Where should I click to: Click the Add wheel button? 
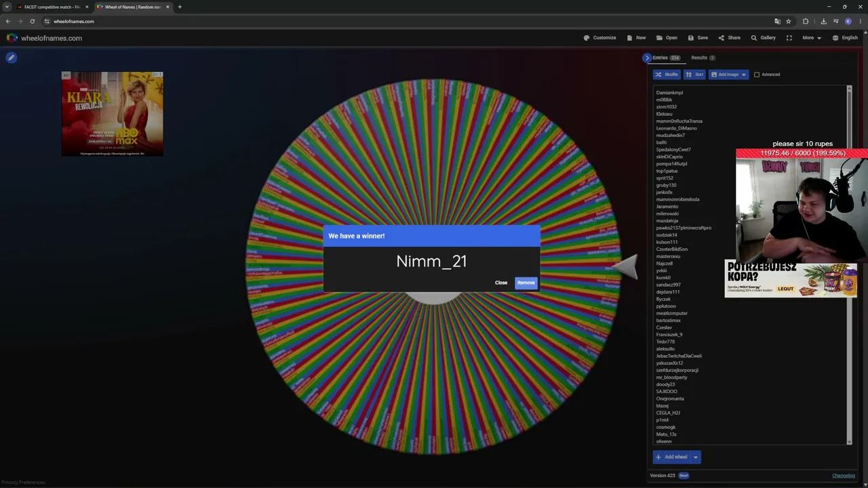pyautogui.click(x=671, y=457)
